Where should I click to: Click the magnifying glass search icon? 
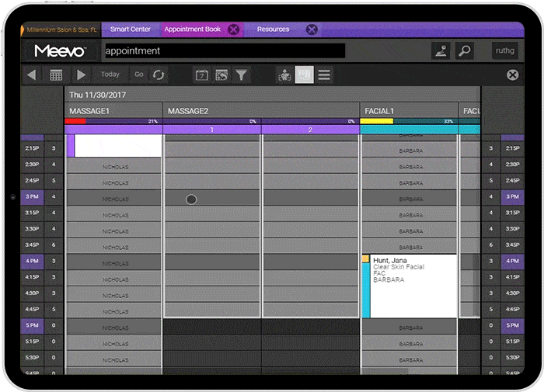click(x=464, y=50)
